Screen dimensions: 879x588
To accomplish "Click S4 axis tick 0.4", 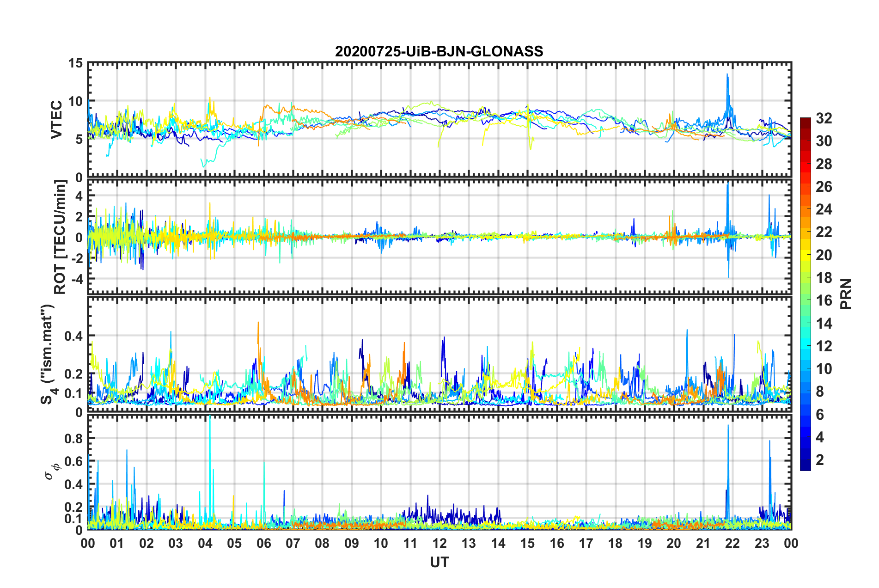I will click(73, 336).
